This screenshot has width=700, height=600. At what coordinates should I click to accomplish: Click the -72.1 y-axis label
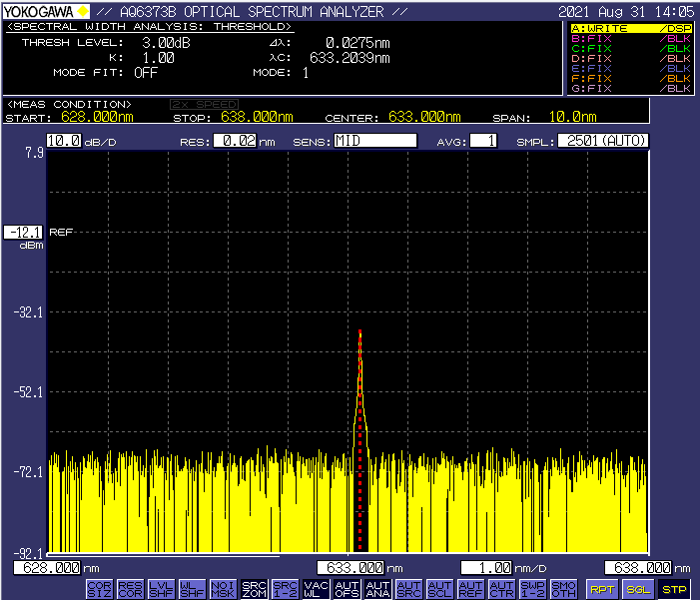coord(28,472)
